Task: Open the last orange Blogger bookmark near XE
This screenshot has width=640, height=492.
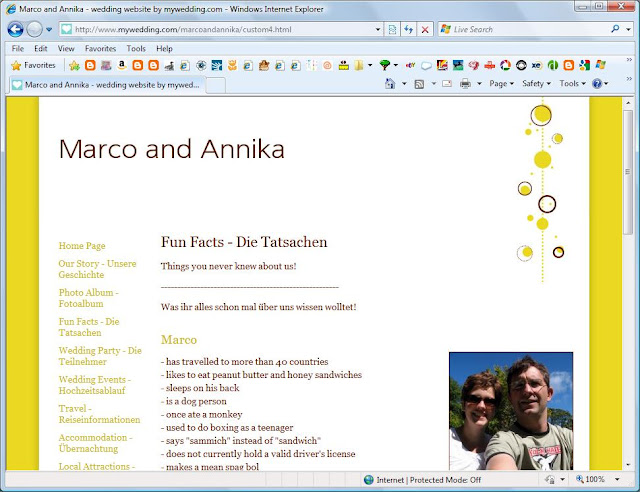Action: point(569,65)
